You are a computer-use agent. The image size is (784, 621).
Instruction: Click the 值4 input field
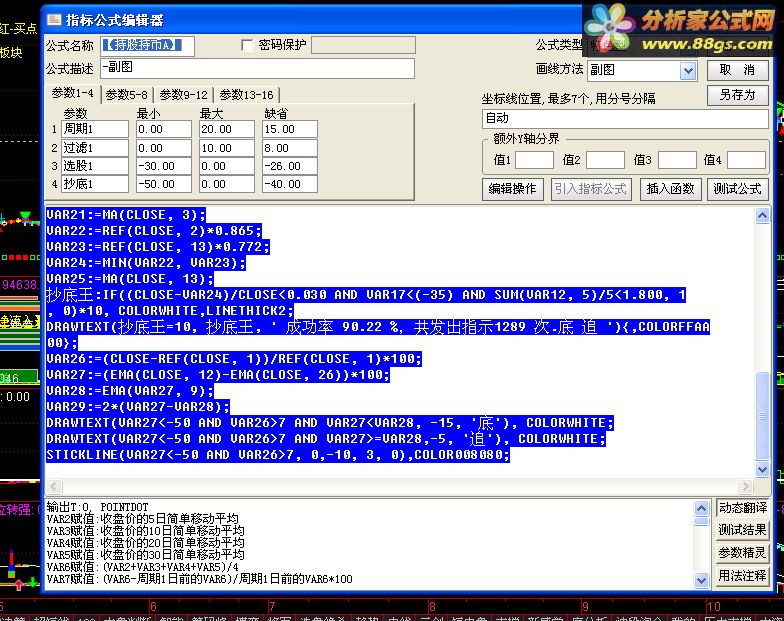[x=746, y=160]
